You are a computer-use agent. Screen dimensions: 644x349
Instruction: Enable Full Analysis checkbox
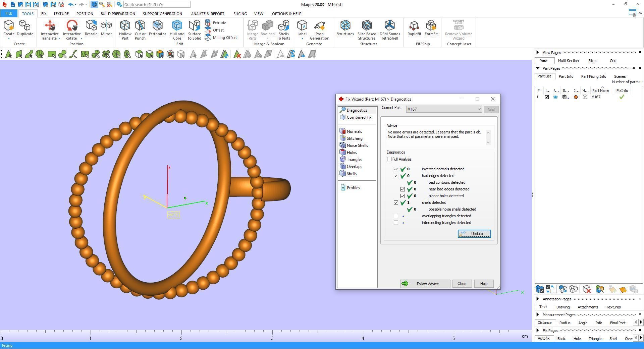point(389,159)
